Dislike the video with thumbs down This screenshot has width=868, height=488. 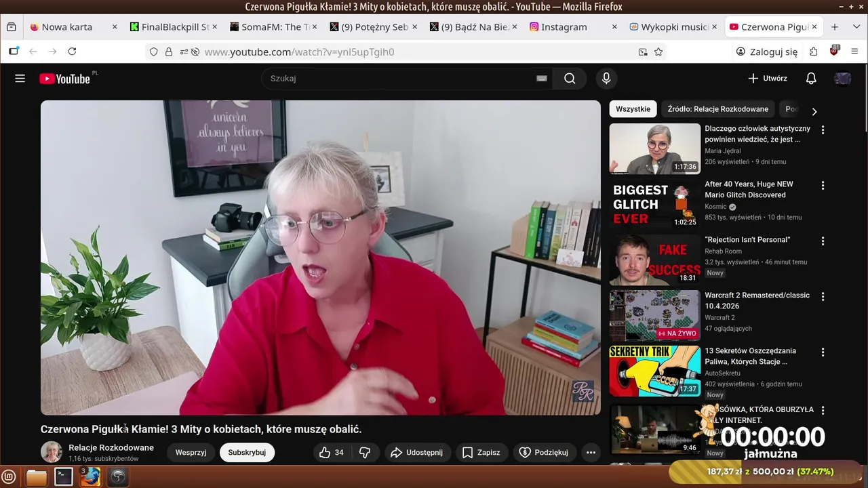tap(365, 452)
